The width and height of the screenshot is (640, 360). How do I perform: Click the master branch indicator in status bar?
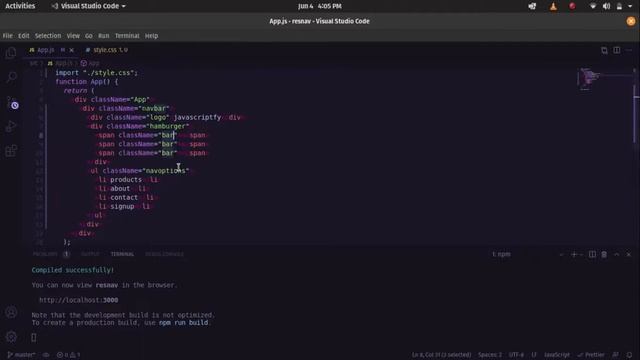(x=21, y=355)
